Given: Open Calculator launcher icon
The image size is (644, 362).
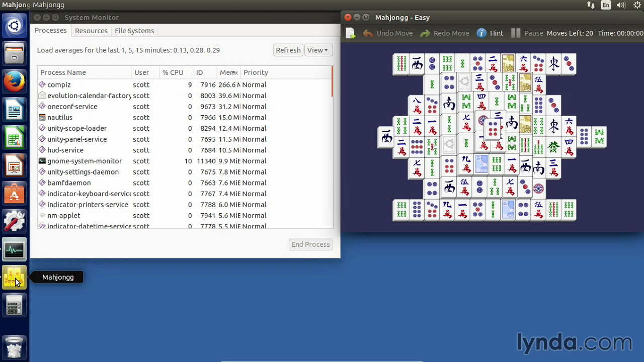Looking at the screenshot, I should click(x=14, y=305).
